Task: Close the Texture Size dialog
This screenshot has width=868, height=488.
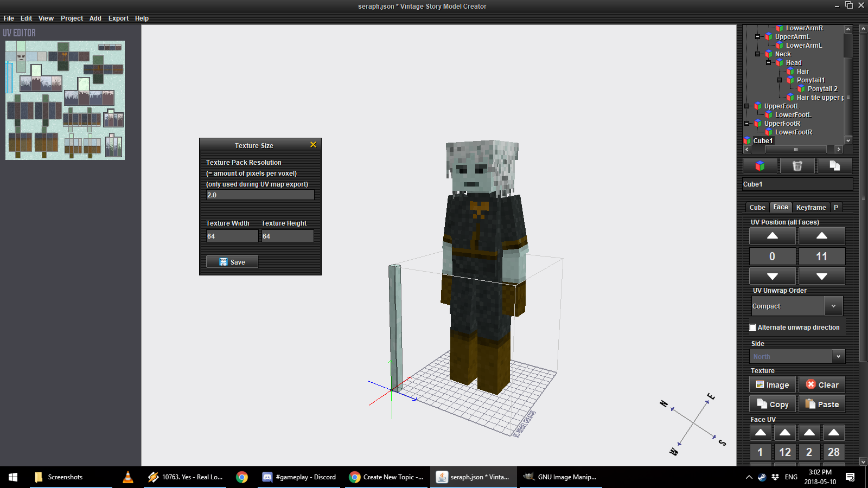Action: 313,145
